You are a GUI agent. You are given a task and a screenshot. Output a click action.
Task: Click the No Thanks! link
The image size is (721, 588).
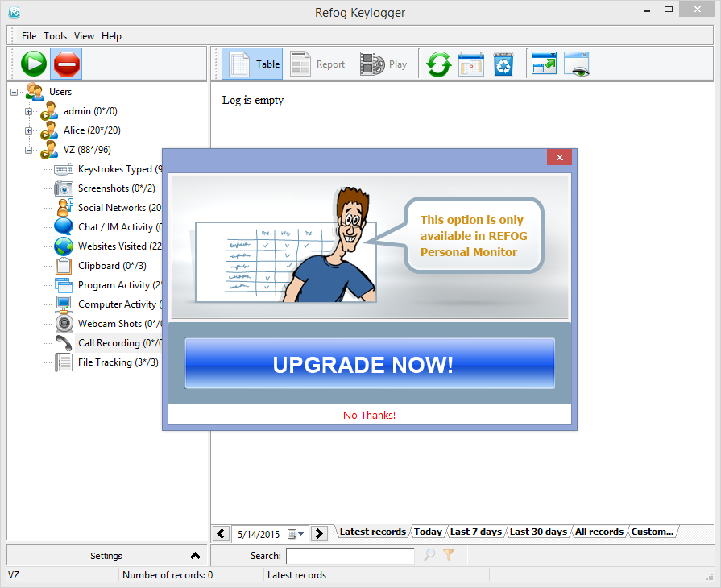(369, 415)
